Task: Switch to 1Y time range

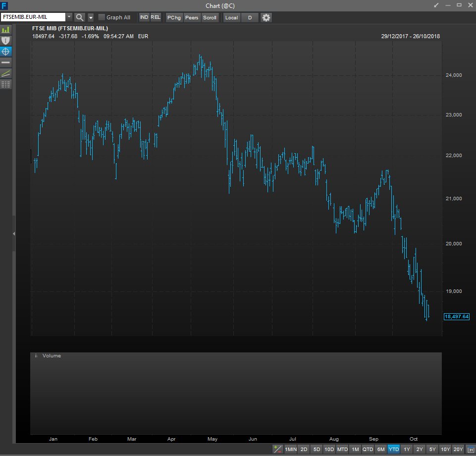Action: [407, 450]
